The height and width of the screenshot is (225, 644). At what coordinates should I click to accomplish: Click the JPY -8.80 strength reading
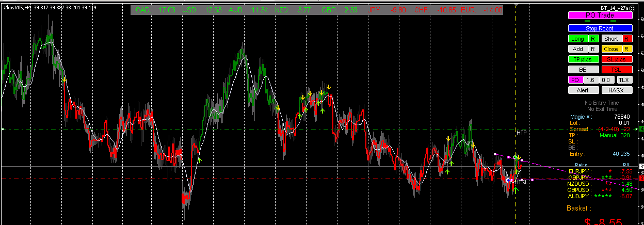click(x=387, y=10)
